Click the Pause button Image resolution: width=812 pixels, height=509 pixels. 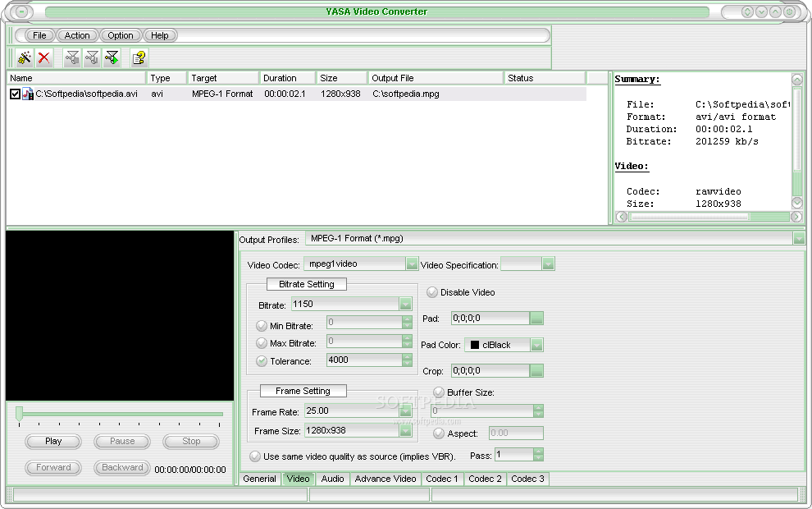(x=122, y=441)
